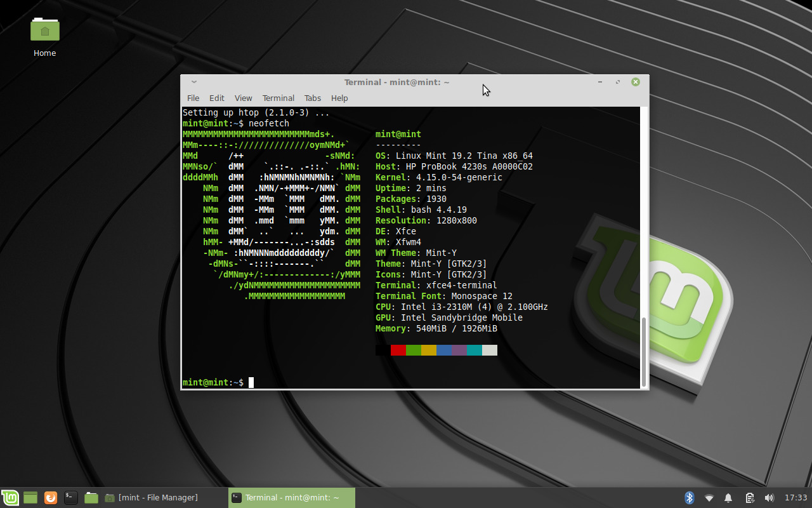This screenshot has width=812, height=508.
Task: Open the Linux Mint start menu
Action: click(x=10, y=498)
